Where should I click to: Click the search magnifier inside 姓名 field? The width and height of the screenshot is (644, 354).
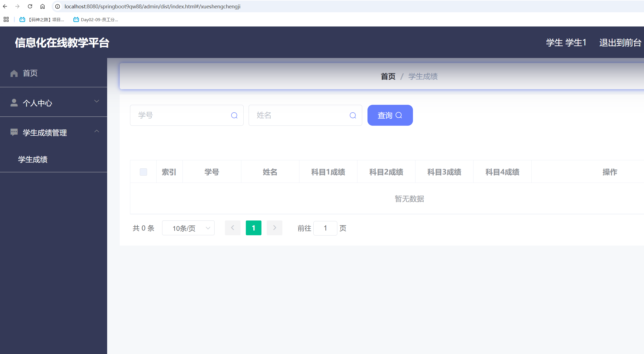click(x=352, y=115)
